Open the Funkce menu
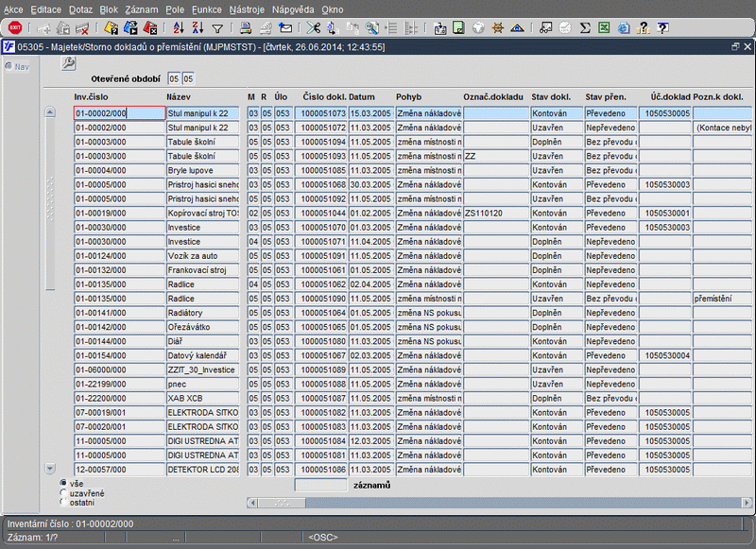 pyautogui.click(x=207, y=9)
